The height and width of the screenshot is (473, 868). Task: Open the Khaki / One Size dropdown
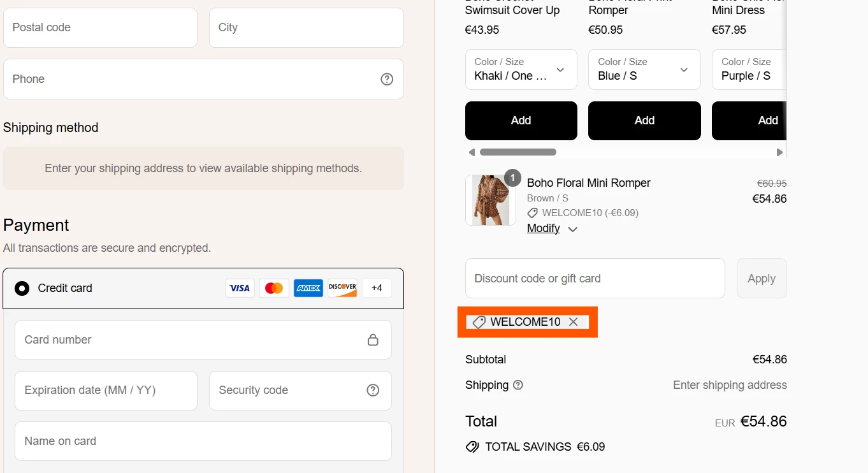521,69
